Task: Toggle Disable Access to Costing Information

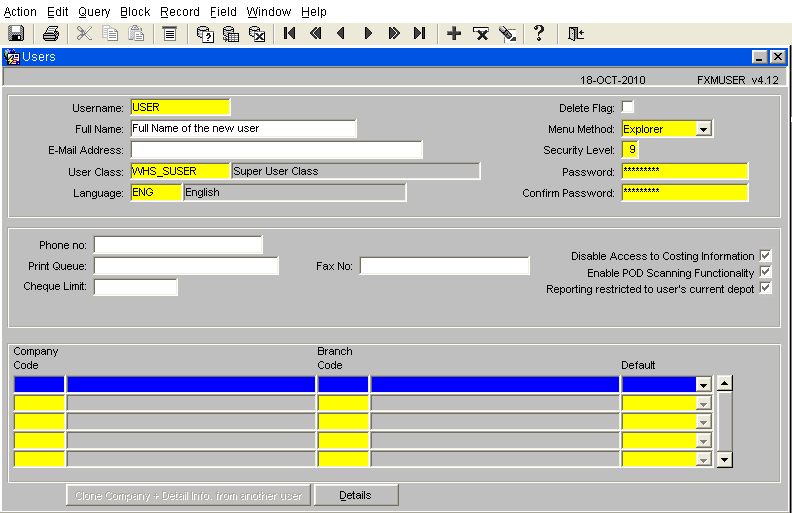Action: tap(765, 255)
